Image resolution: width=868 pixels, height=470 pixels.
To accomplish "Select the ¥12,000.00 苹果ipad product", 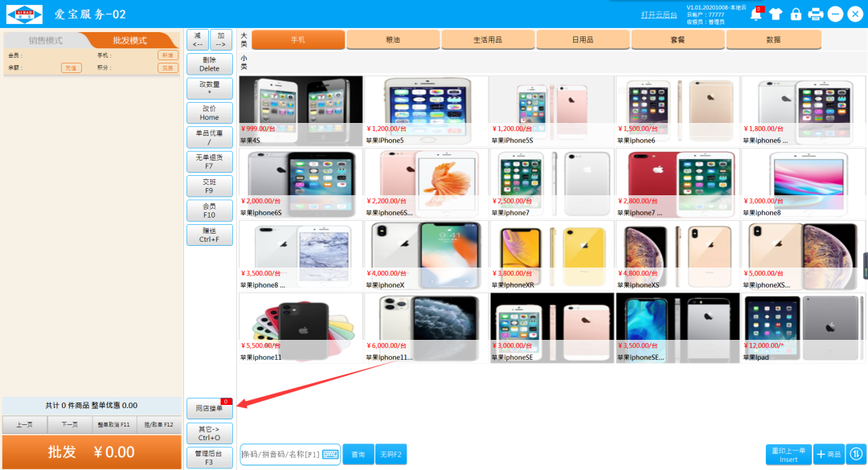I will (803, 328).
